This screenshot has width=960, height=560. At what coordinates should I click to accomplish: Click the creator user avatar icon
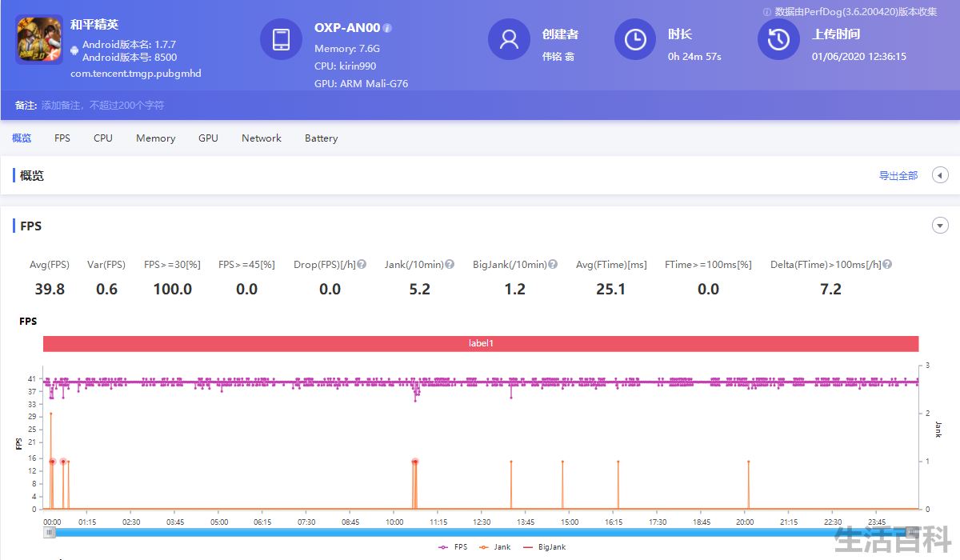pos(509,39)
